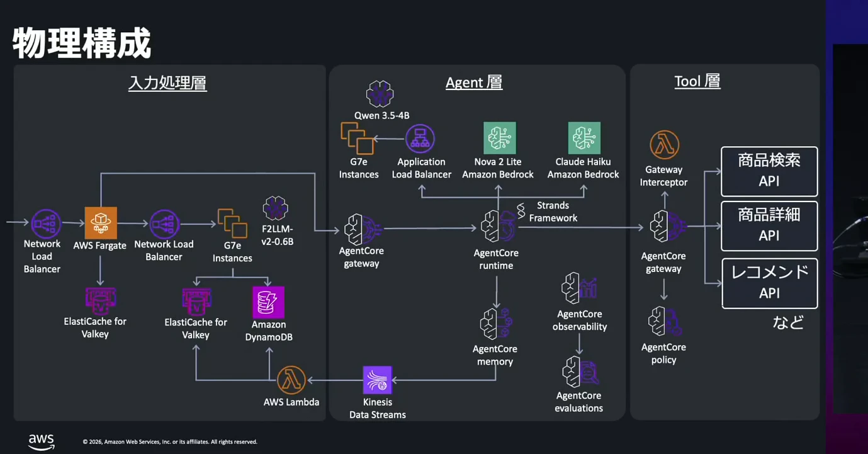Image resolution: width=868 pixels, height=454 pixels.
Task: Select the AgentCore observability icon
Action: click(x=579, y=288)
